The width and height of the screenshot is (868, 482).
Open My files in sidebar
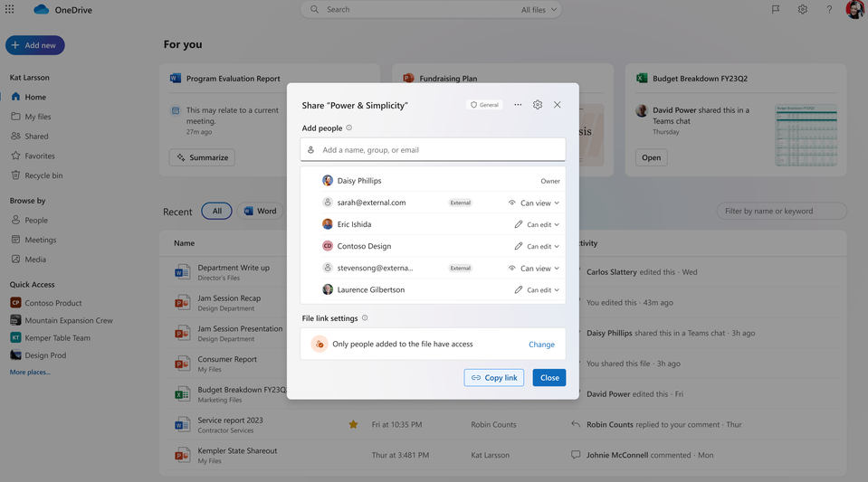click(31, 117)
